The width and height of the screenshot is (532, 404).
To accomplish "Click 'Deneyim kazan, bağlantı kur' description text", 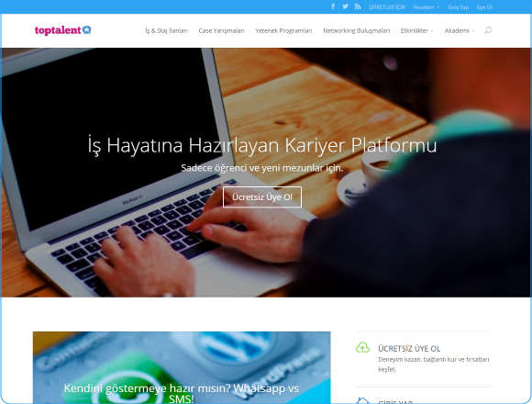I will [433, 364].
